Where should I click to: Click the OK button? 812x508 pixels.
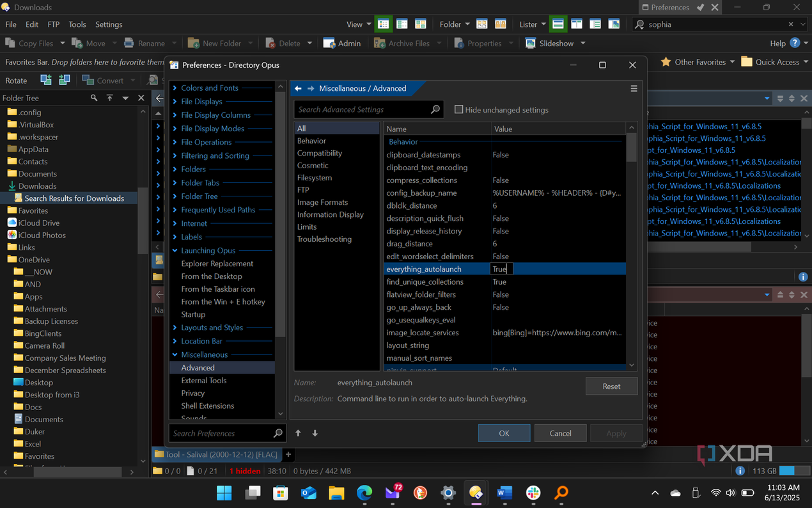click(504, 433)
